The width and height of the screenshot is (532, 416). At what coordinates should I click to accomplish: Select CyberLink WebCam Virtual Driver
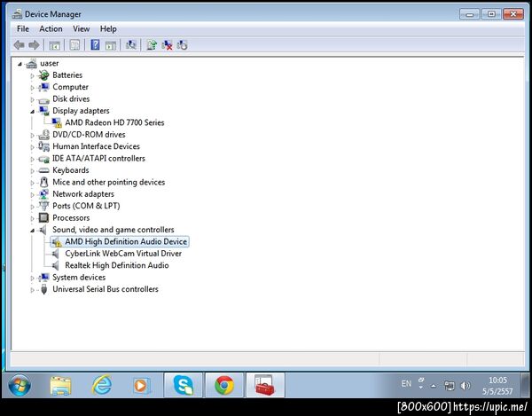(x=123, y=254)
